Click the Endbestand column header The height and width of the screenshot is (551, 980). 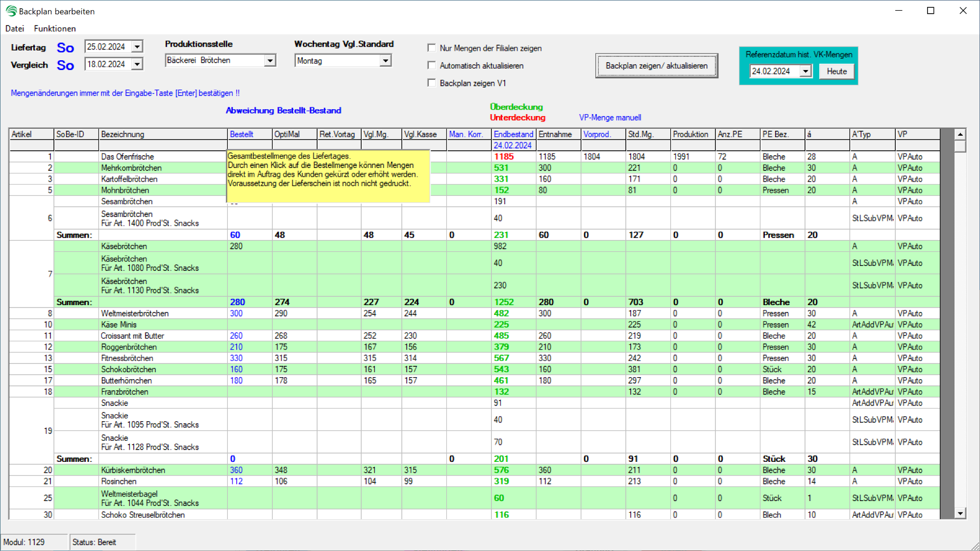(513, 134)
